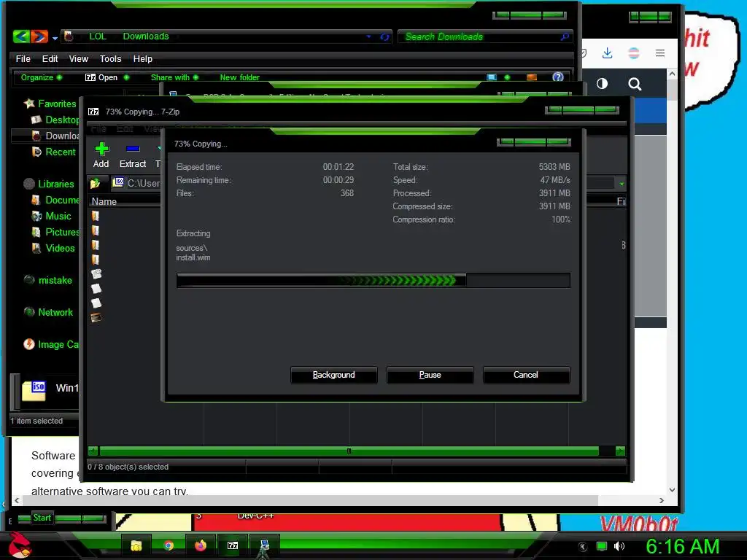Click the 6:16 AM taskbar clock
The width and height of the screenshot is (747, 560).
(x=683, y=546)
